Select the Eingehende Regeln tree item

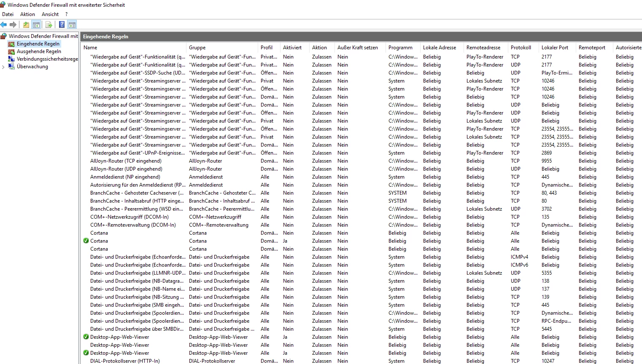point(38,44)
